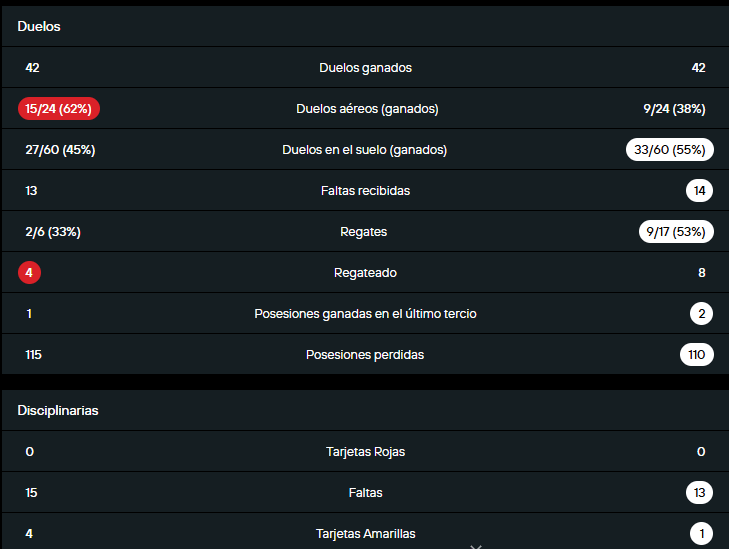
Task: Click the 14 badge for Faltas recibidas
Action: point(700,190)
